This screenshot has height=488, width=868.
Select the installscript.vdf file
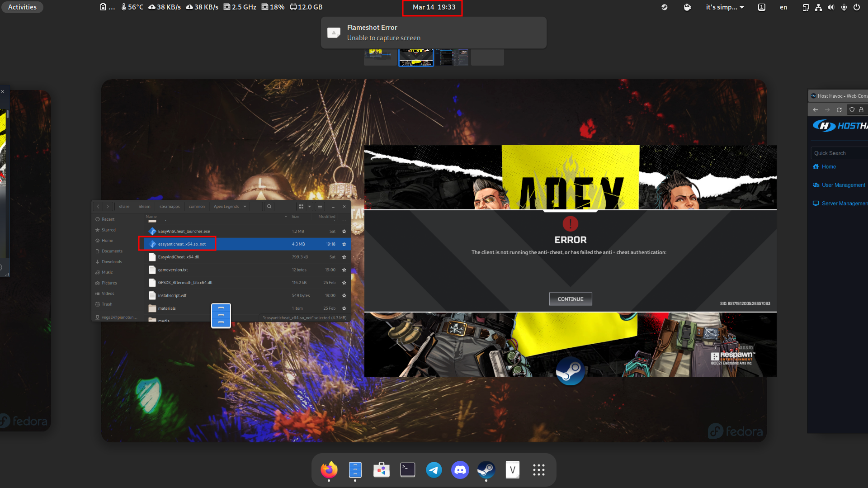(x=247, y=296)
